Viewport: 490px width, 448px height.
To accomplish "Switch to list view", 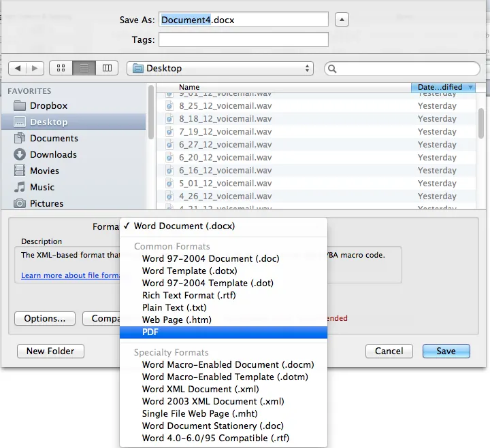I will coord(84,68).
